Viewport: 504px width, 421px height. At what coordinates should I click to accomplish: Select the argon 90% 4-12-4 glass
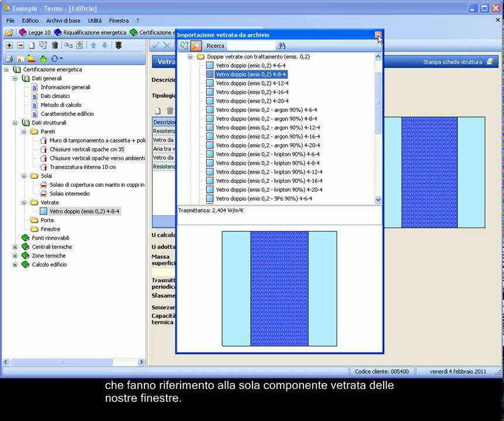pos(268,127)
